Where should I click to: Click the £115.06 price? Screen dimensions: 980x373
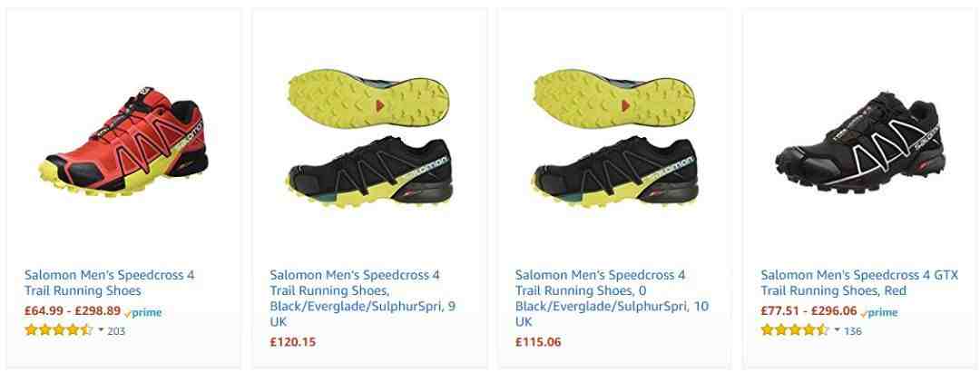(x=538, y=342)
